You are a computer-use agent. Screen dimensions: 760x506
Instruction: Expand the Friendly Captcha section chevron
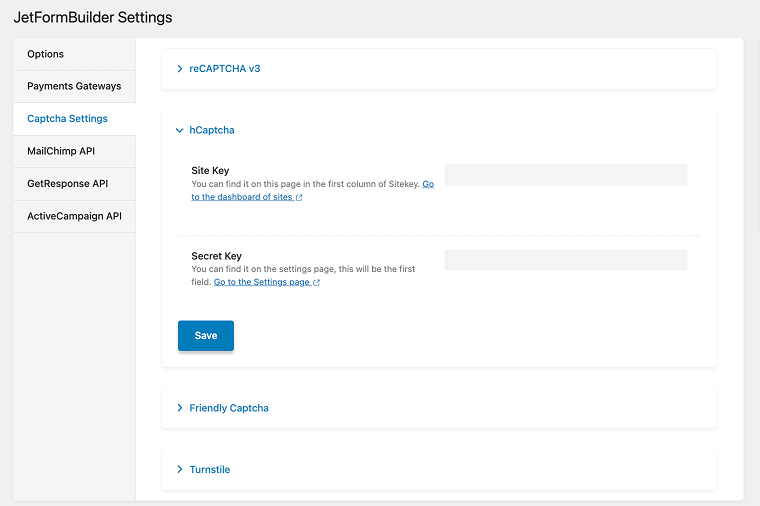(180, 408)
